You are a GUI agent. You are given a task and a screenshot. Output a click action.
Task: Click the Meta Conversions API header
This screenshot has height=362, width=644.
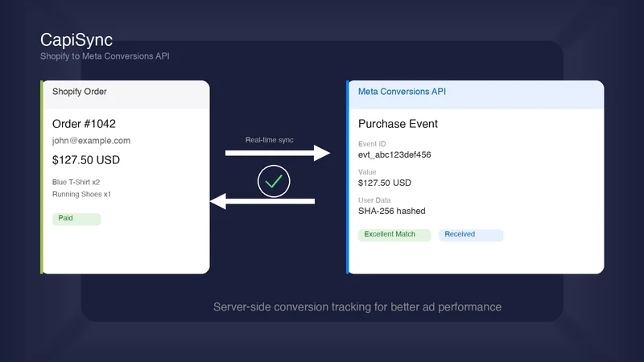(x=476, y=94)
